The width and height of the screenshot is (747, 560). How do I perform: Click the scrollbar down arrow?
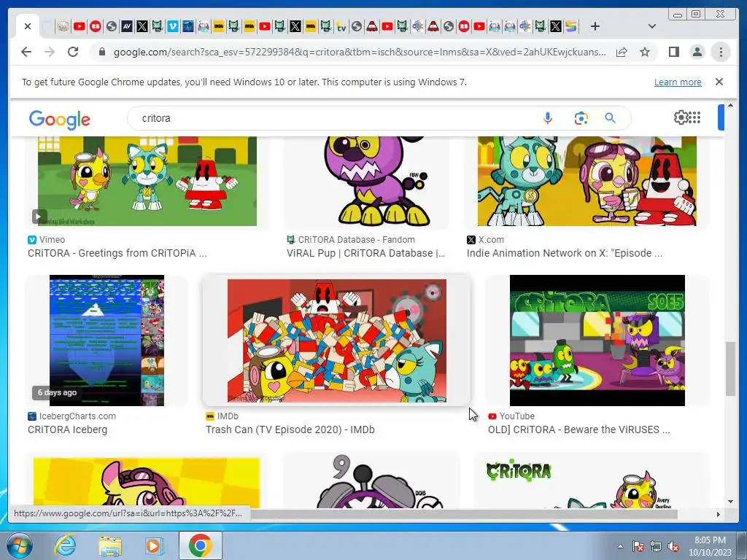click(730, 502)
